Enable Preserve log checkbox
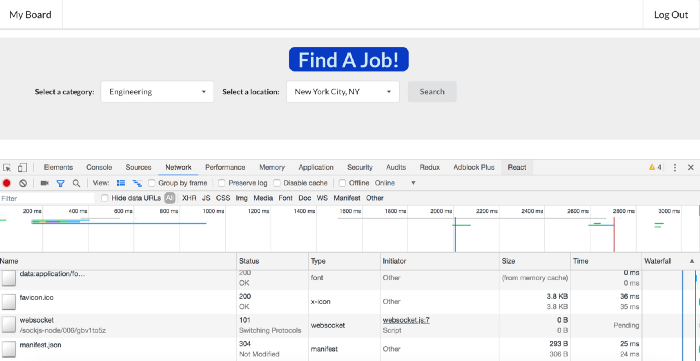 [221, 183]
